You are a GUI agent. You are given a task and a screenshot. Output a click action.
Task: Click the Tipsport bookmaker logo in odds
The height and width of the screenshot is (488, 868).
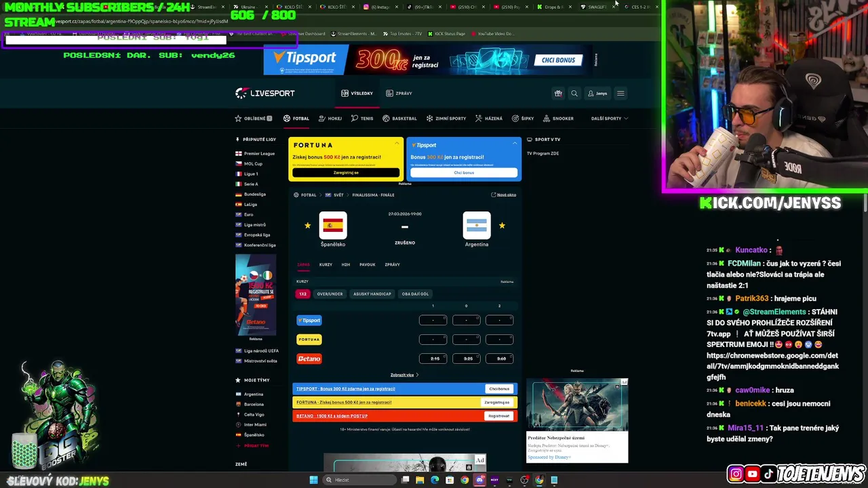[309, 321]
